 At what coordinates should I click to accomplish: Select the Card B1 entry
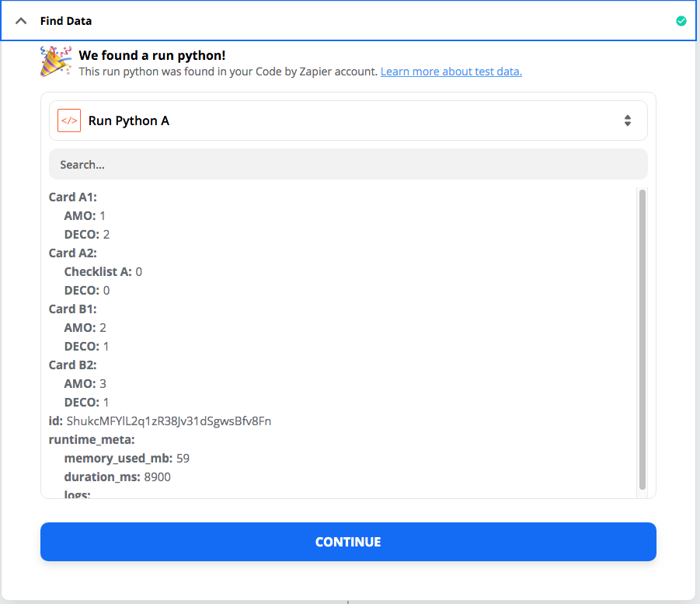click(73, 309)
